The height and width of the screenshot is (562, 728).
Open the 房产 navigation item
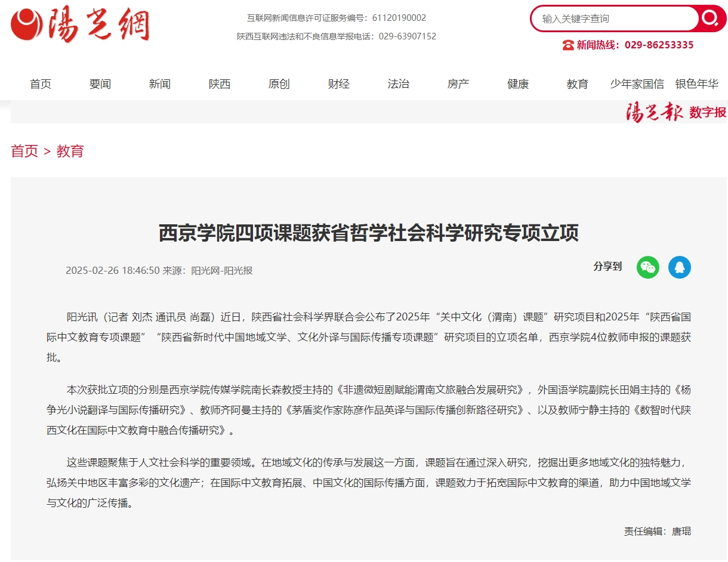click(x=458, y=84)
